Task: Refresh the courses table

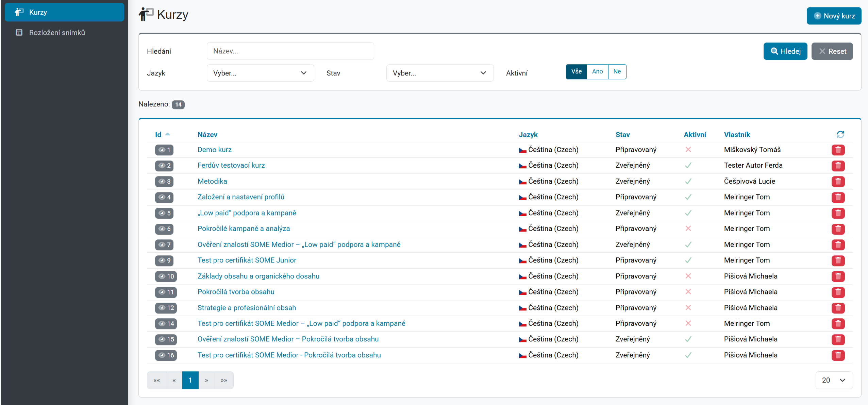Action: [x=840, y=135]
